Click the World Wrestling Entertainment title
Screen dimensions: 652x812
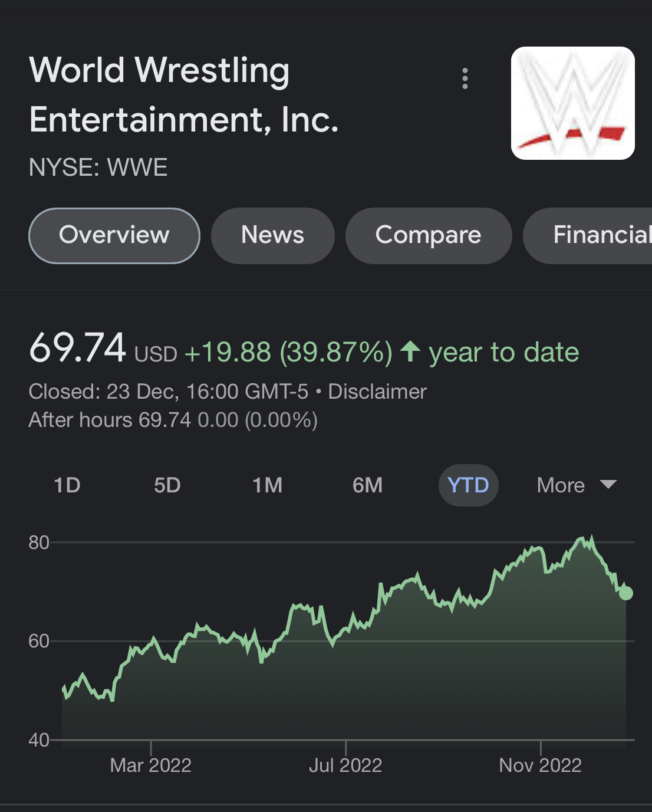[x=183, y=95]
